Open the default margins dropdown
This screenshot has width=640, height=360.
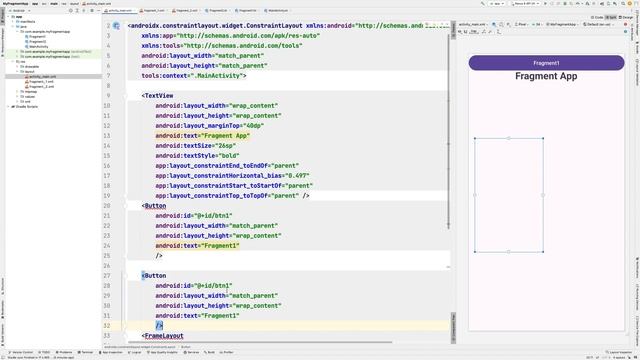tap(473, 32)
